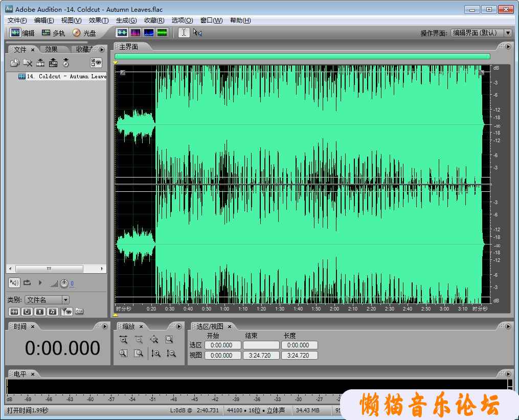The image size is (519, 420).
Task: Click zoom out horizontally icon
Action: (x=139, y=340)
